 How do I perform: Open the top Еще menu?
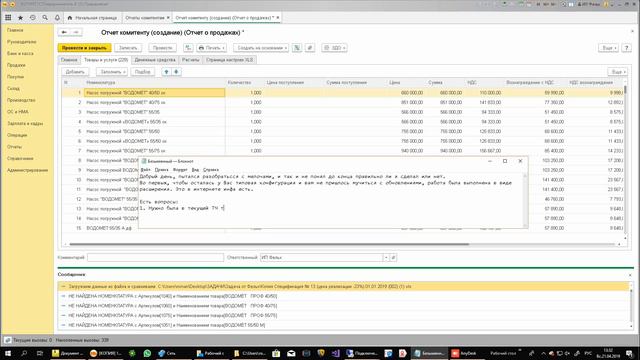coord(608,48)
